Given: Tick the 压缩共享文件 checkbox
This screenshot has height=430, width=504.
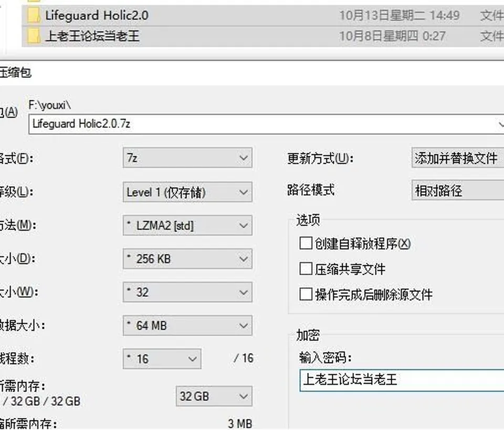Looking at the screenshot, I should point(306,269).
